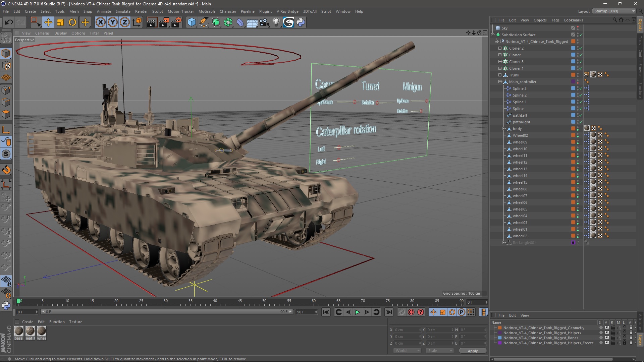Click the Render View clapperboard icon

pyautogui.click(x=152, y=22)
